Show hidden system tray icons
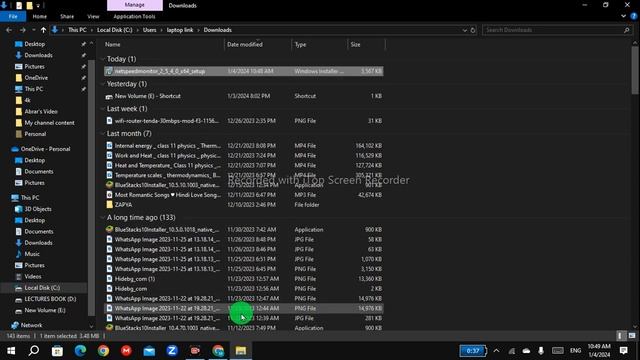This screenshot has width=640, height=360. (x=496, y=351)
